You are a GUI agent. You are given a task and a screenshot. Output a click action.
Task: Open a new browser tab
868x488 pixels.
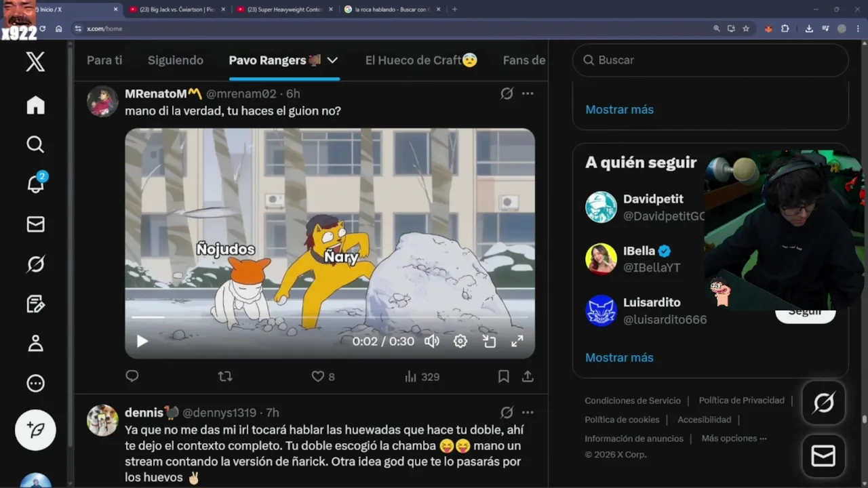[454, 9]
